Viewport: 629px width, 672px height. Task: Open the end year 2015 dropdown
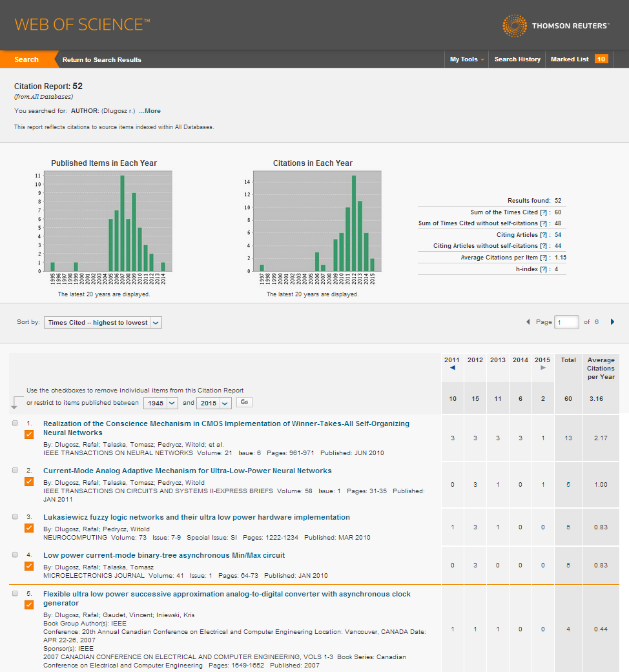point(214,403)
